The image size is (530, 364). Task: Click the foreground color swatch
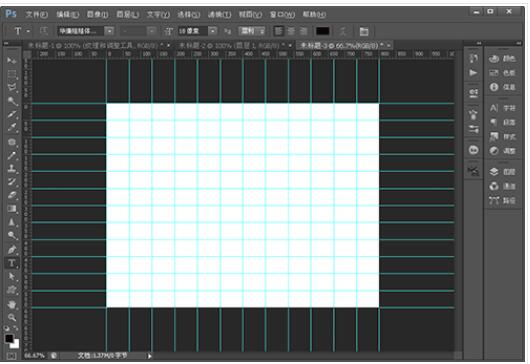(9, 338)
